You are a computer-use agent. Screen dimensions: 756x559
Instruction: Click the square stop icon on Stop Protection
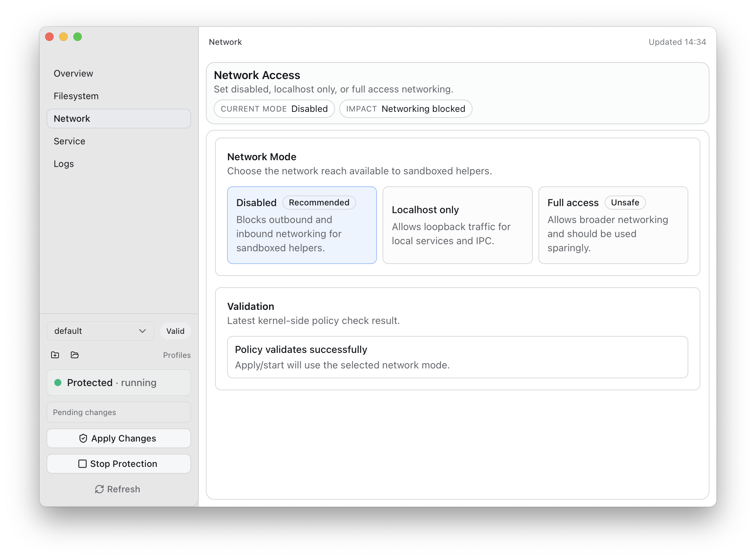point(82,464)
